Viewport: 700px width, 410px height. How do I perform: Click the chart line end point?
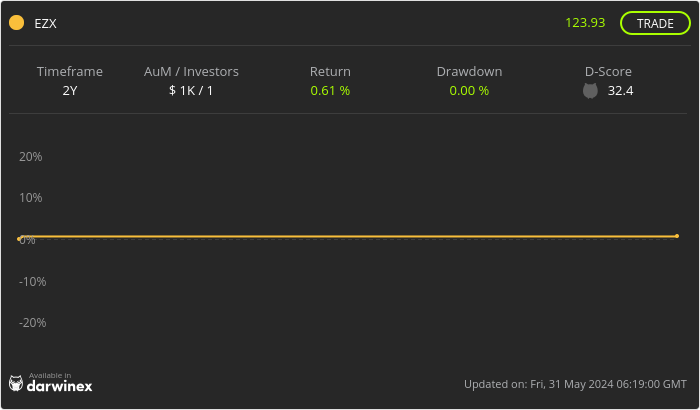coord(677,236)
